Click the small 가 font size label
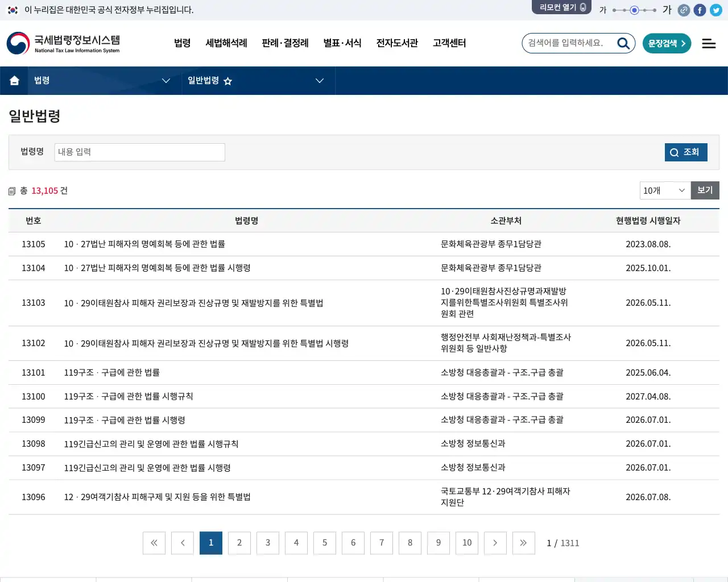The width and height of the screenshot is (728, 582). (603, 10)
